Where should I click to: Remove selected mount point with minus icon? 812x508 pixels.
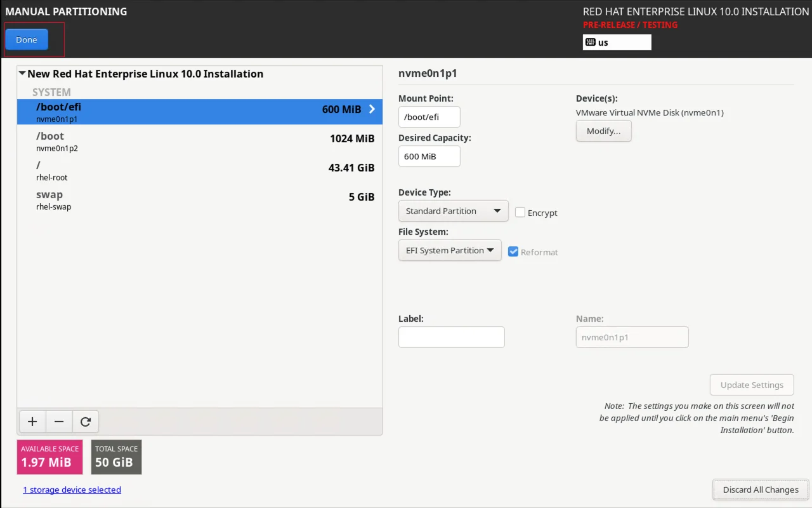click(59, 422)
